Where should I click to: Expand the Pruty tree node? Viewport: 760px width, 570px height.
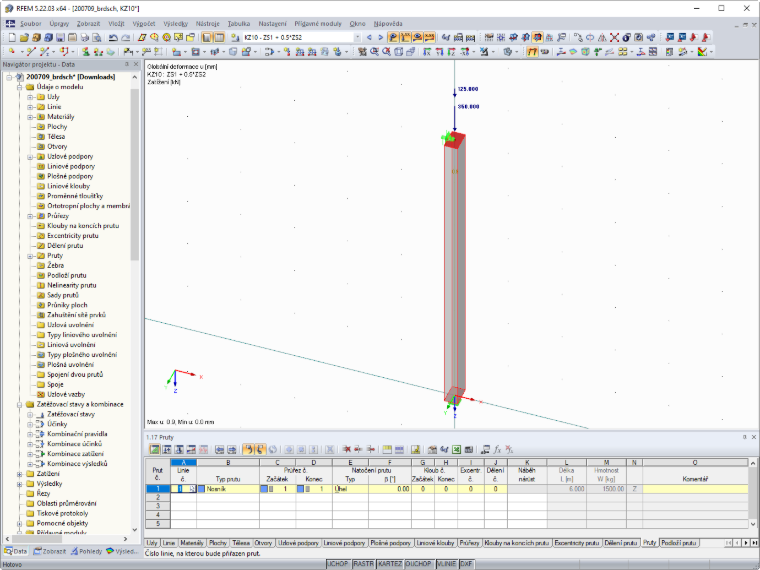[30, 255]
